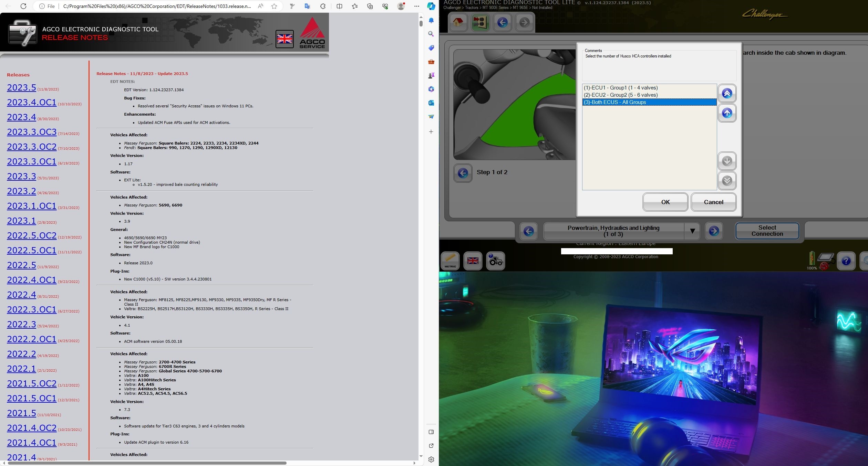
Task: Open release 2023.5 link
Action: click(21, 87)
